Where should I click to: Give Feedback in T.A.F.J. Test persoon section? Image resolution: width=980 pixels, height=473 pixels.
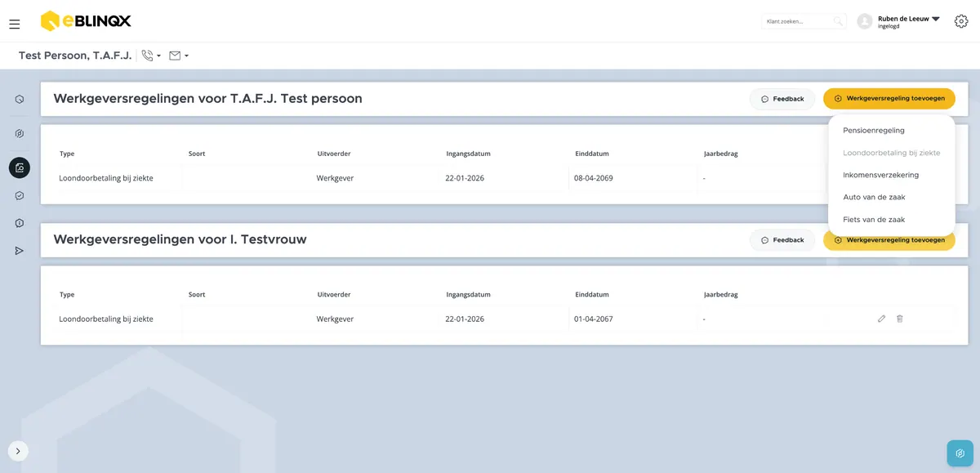pos(782,99)
